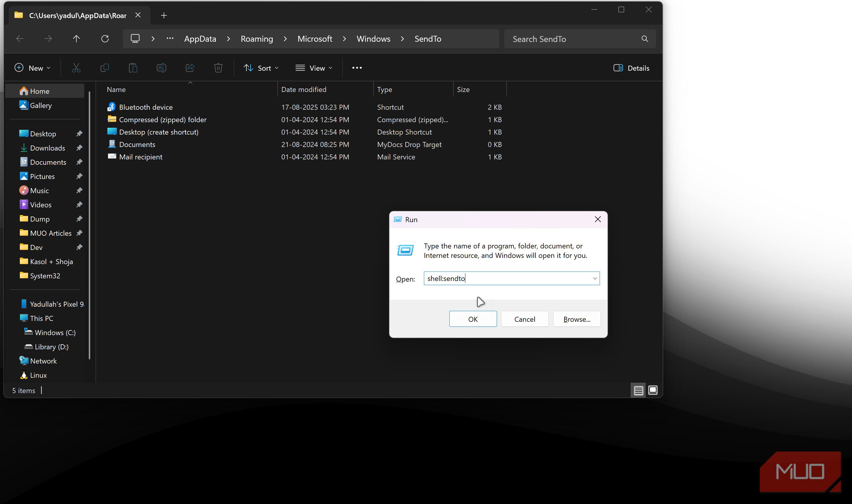This screenshot has height=504, width=852.
Task: Switch to details view layout
Action: [638, 390]
